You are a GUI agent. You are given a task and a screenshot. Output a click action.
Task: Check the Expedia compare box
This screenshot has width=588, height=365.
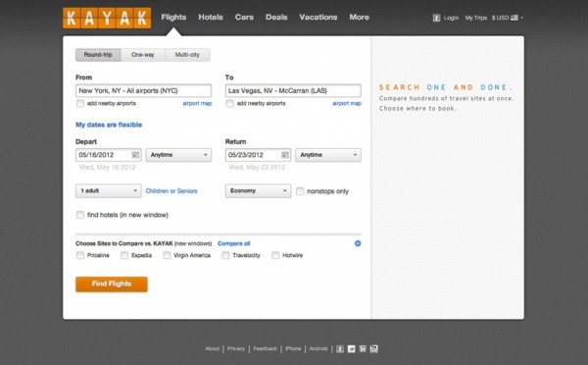point(124,255)
